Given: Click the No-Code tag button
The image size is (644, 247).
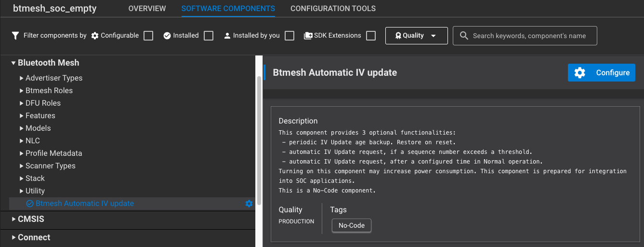Looking at the screenshot, I should [x=352, y=225].
